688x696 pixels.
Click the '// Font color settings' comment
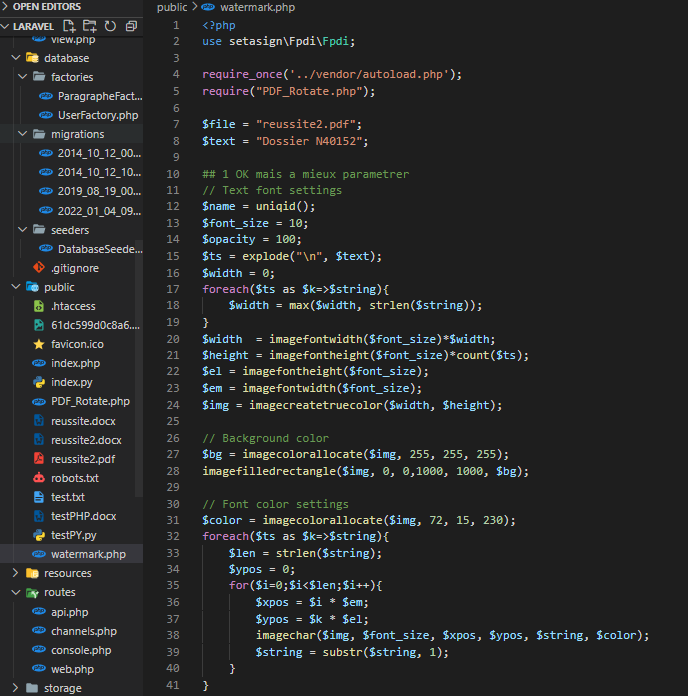276,504
